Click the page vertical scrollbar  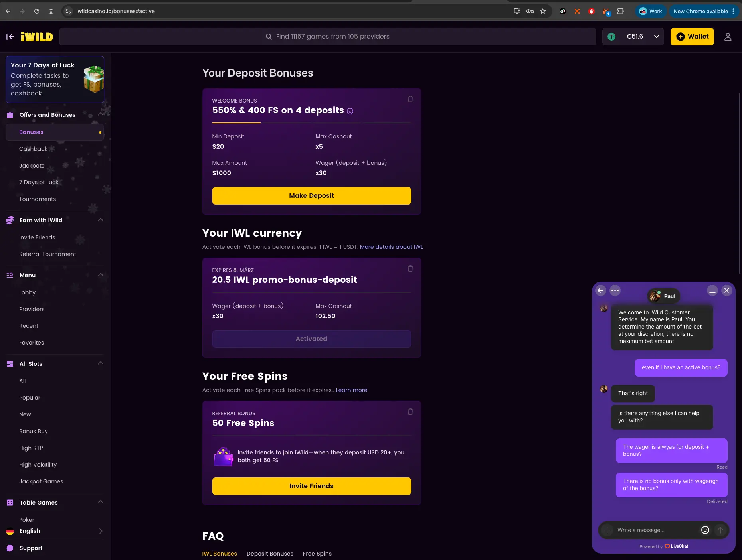pos(740,183)
